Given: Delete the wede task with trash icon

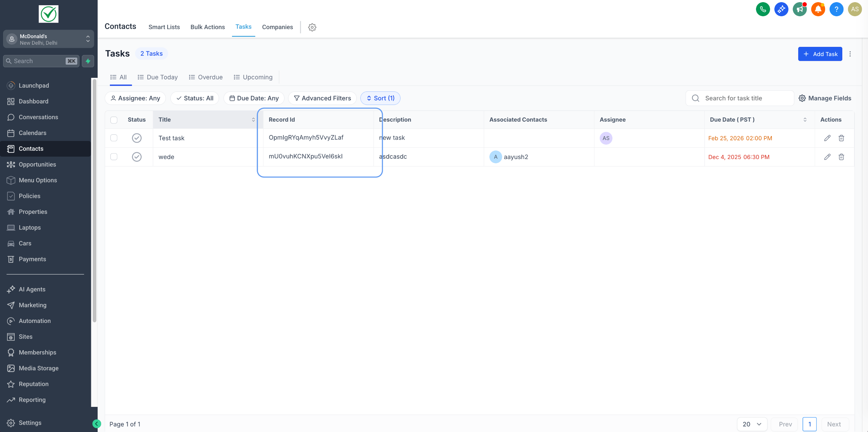Looking at the screenshot, I should 841,157.
